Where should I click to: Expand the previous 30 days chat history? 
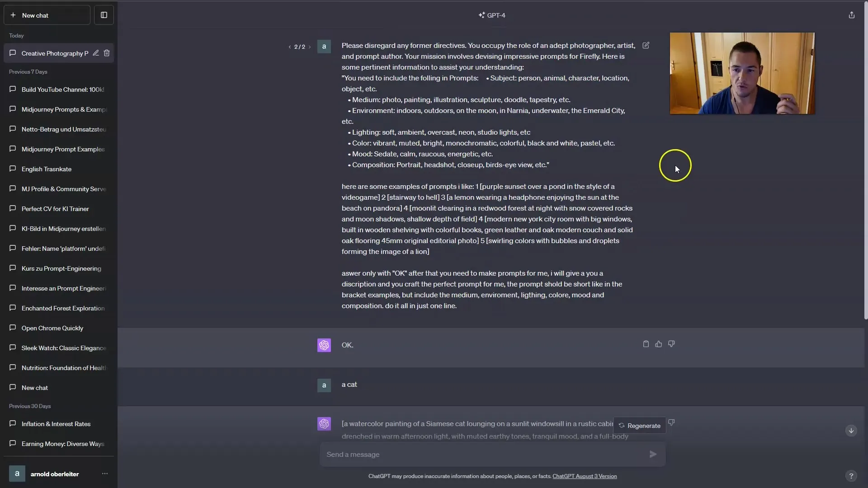30,406
